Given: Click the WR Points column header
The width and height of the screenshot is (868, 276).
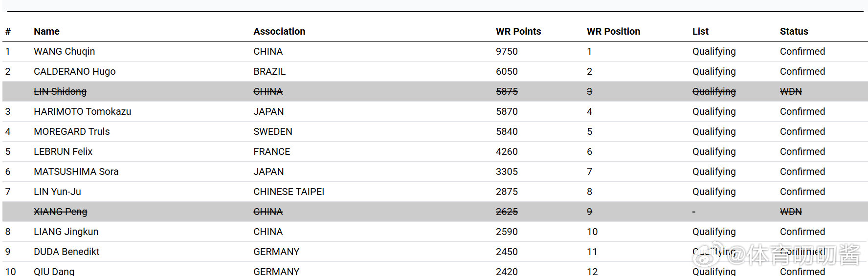Looking at the screenshot, I should coord(518,31).
